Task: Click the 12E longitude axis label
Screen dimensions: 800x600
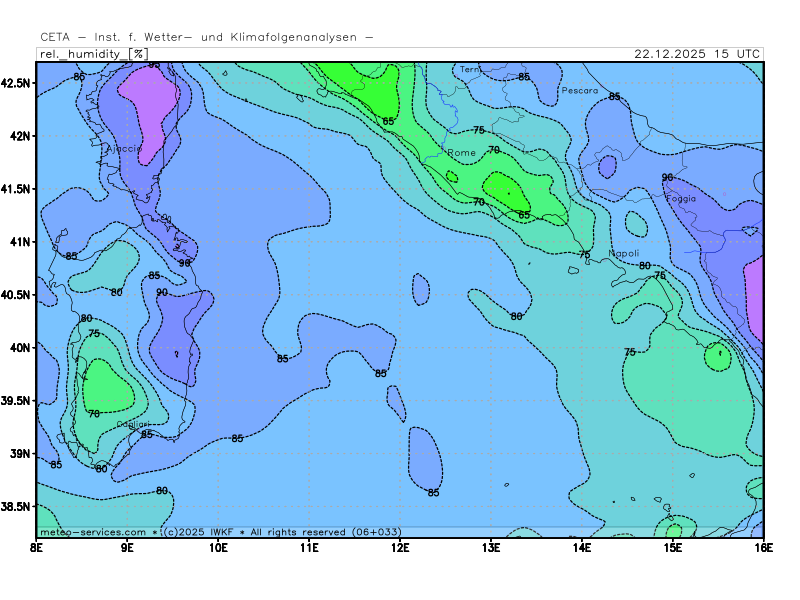Action: pyautogui.click(x=400, y=547)
